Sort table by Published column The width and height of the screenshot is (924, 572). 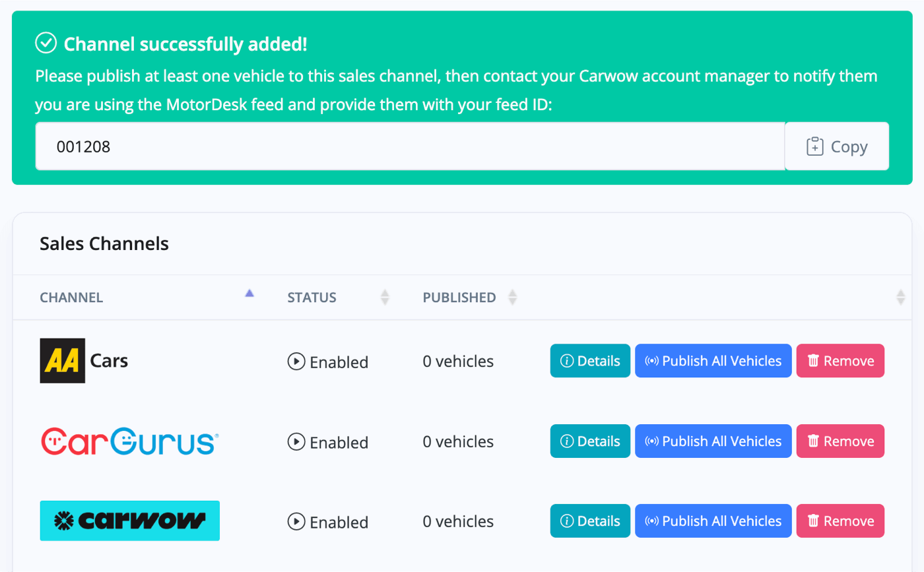[x=511, y=298]
